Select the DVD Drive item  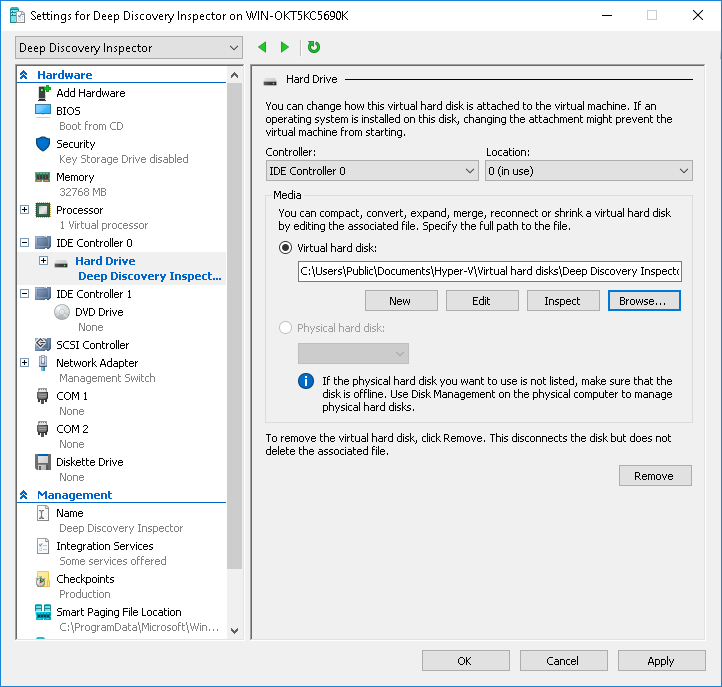(98, 312)
